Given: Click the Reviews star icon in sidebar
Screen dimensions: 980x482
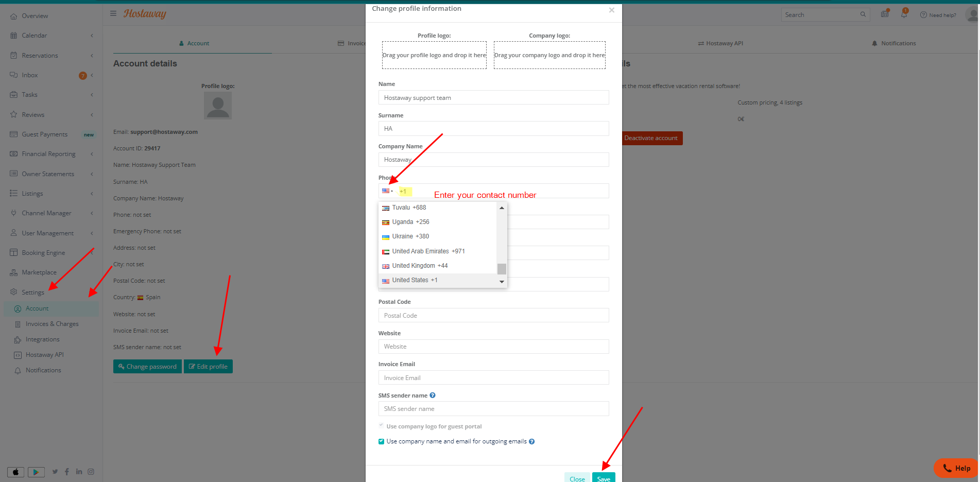Looking at the screenshot, I should 13,115.
